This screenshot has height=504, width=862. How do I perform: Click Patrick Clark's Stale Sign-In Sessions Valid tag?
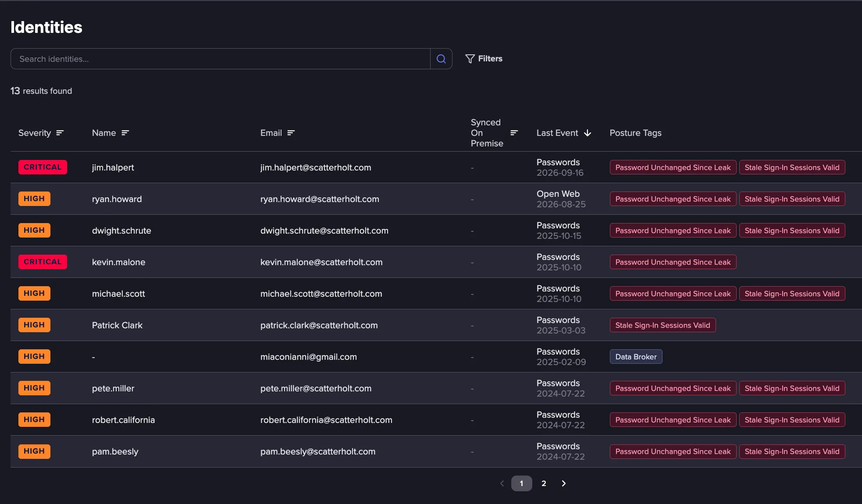coord(663,325)
